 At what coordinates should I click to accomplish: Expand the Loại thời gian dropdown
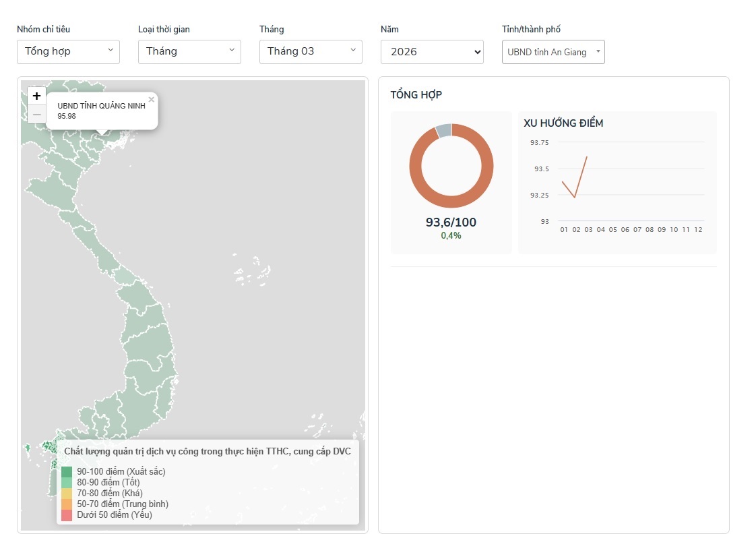pyautogui.click(x=189, y=52)
